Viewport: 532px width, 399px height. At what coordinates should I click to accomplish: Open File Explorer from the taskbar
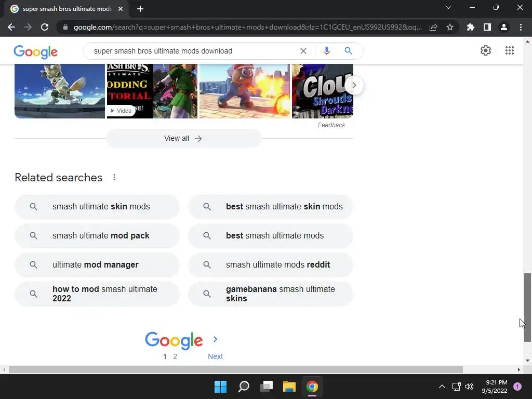pos(289,387)
